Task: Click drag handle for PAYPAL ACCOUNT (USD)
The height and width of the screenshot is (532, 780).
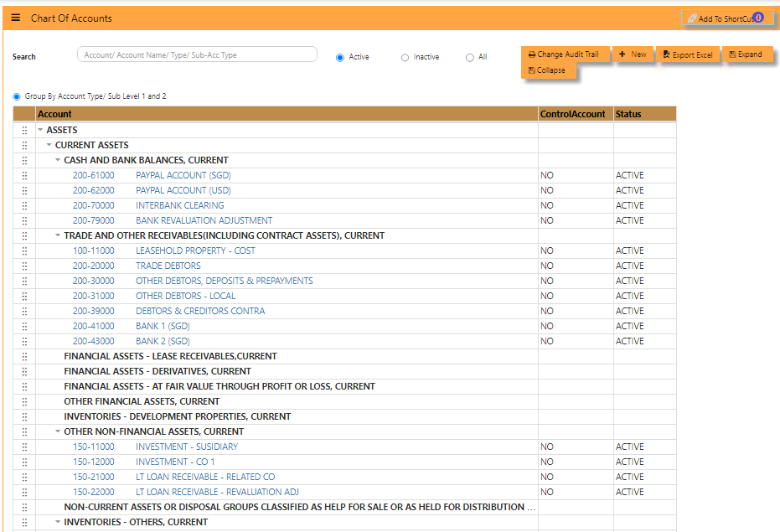Action: pyautogui.click(x=24, y=191)
